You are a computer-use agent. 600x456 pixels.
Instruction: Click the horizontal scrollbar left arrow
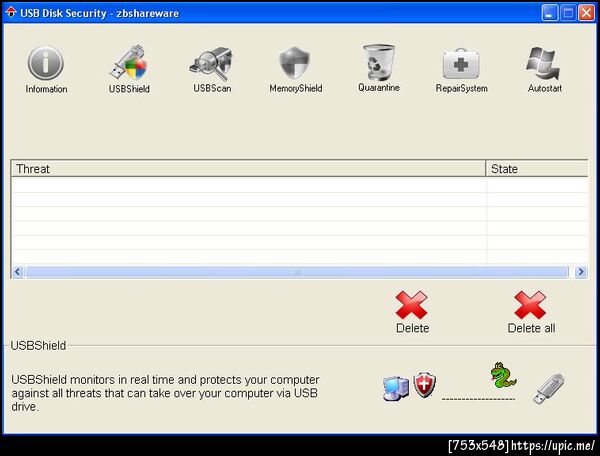coord(17,272)
